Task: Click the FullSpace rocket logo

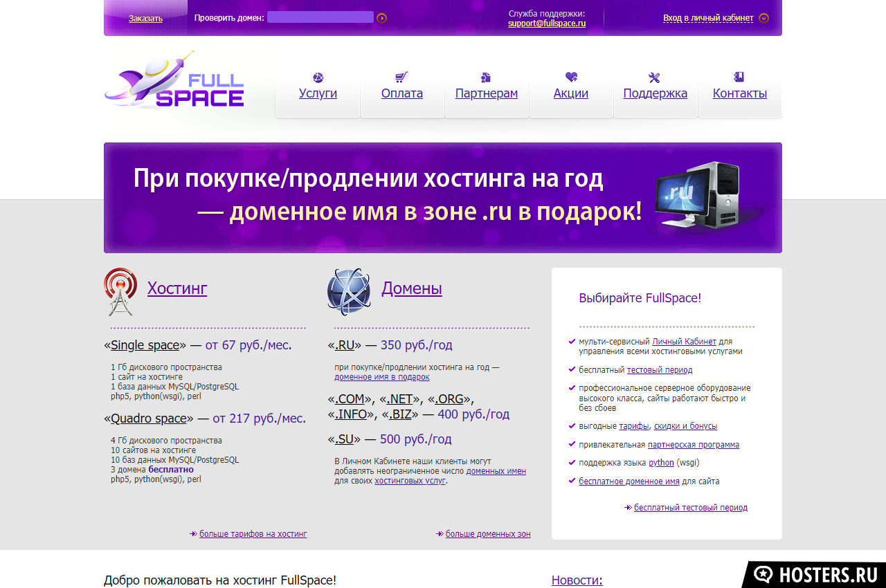Action: (174, 82)
